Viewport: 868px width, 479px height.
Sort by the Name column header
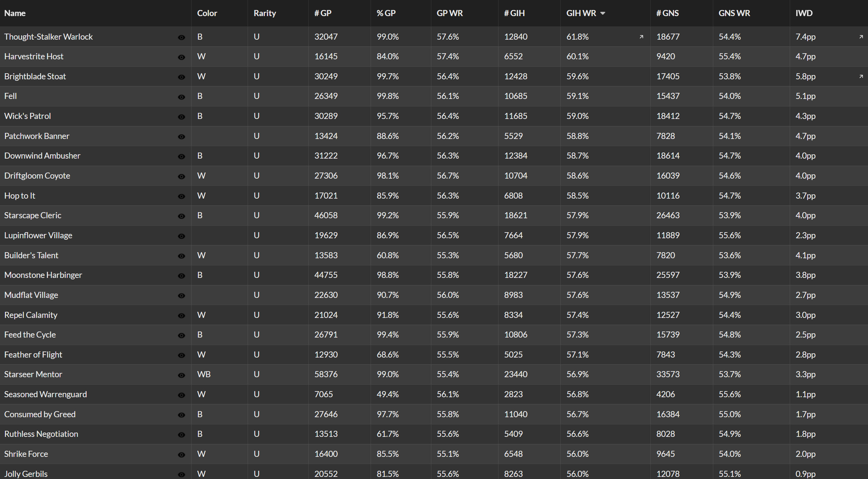click(15, 13)
